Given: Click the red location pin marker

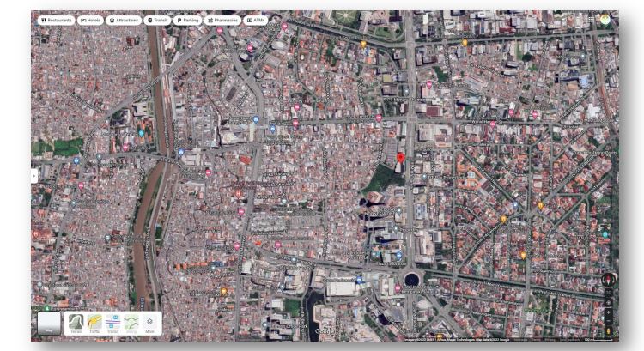Looking at the screenshot, I should [x=400, y=158].
